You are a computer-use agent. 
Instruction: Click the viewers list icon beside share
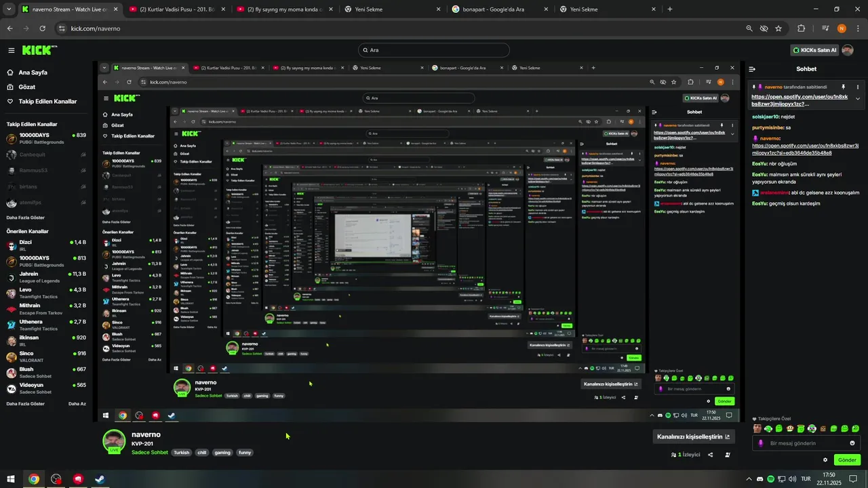coord(727,455)
